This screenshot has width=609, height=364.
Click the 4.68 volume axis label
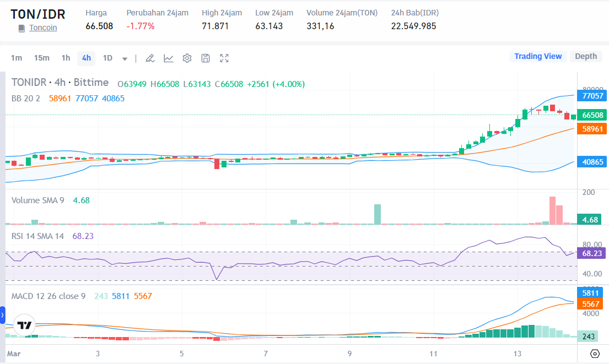point(589,220)
